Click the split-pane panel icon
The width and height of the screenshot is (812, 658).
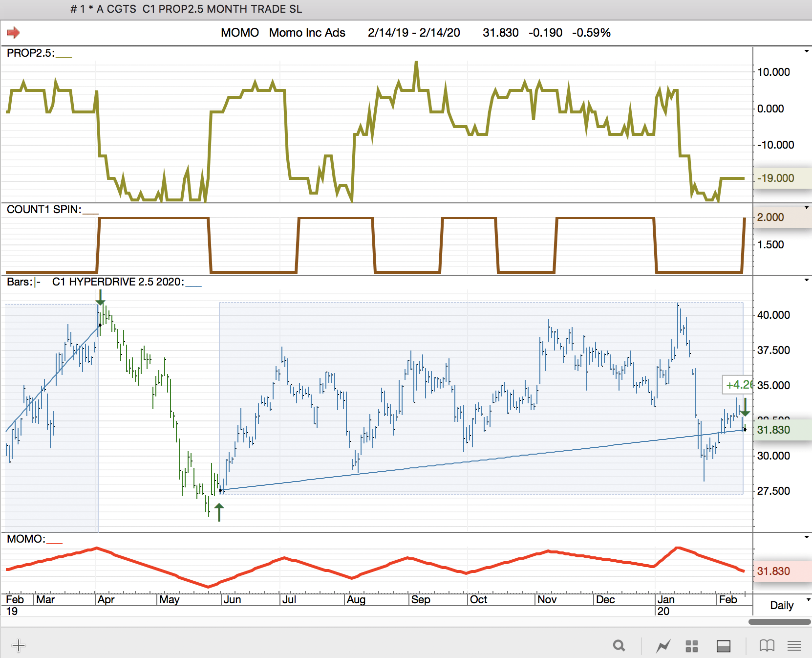coord(724,646)
